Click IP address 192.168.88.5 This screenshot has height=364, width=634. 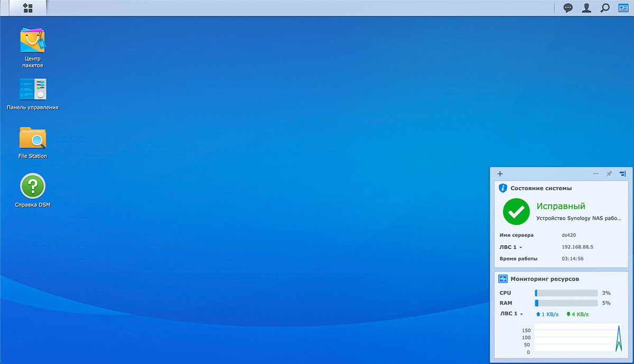[577, 247]
